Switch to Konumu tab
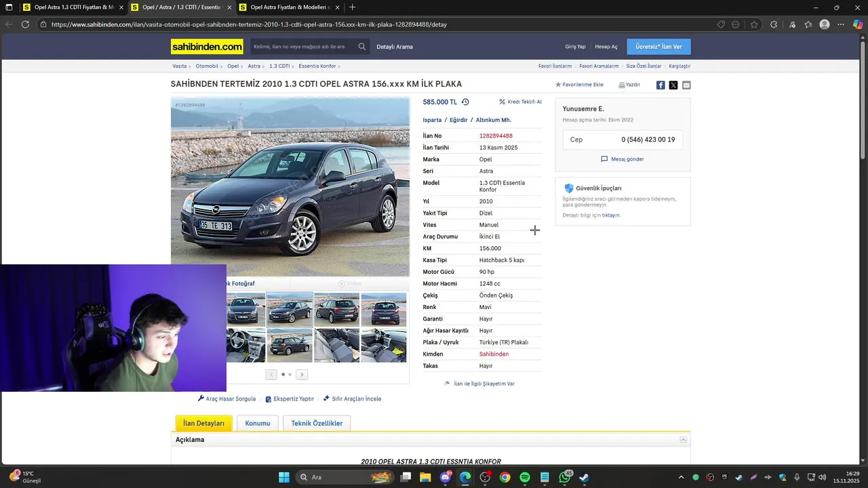Viewport: 868px width, 488px height. point(258,423)
